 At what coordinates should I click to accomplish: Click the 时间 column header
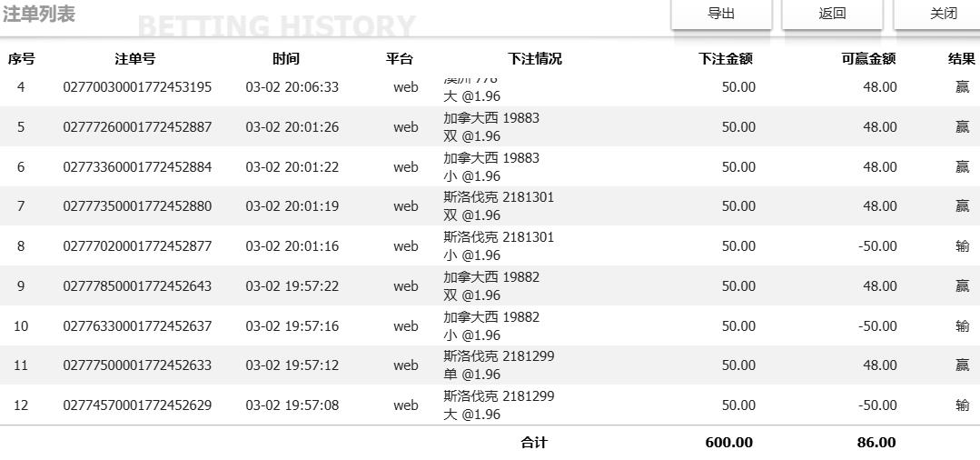point(285,59)
